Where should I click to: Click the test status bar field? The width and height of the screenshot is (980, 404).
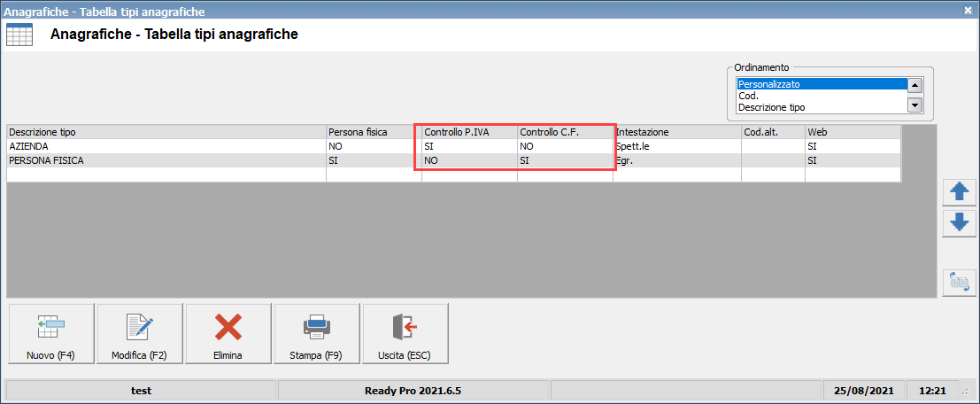141,391
